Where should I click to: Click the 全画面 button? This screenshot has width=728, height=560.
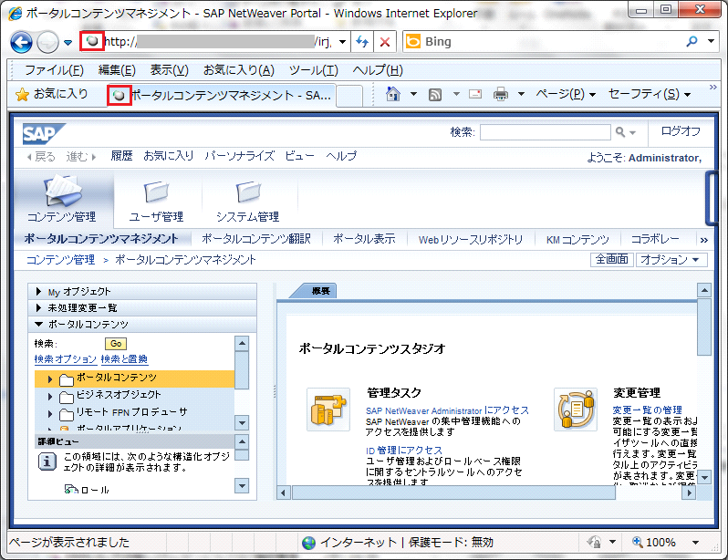pyautogui.click(x=612, y=260)
